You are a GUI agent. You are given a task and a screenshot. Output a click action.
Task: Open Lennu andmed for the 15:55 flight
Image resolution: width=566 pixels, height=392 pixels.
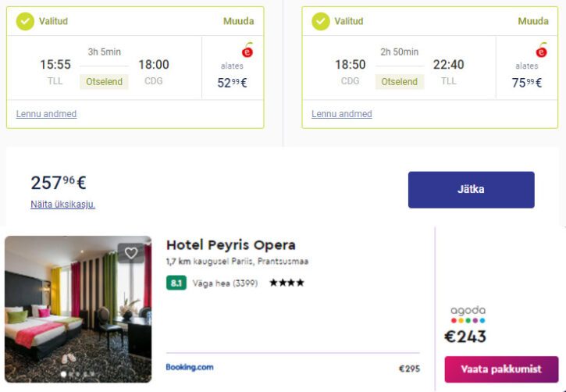click(x=46, y=114)
